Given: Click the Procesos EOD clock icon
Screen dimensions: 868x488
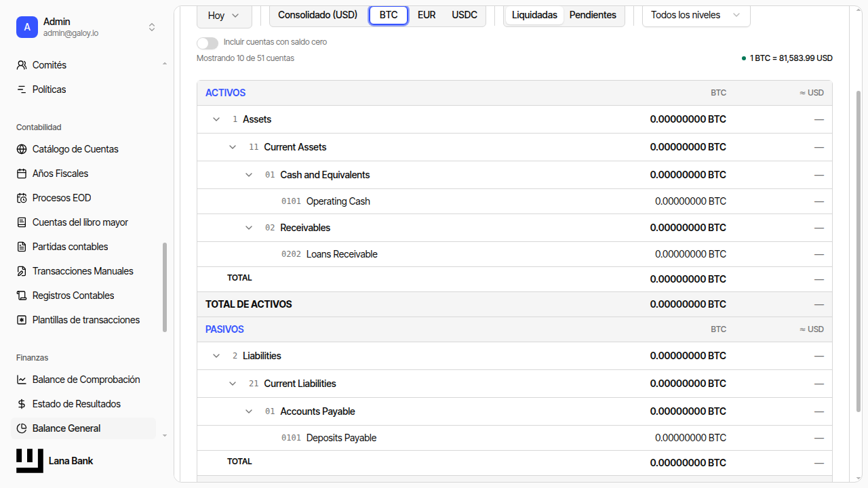Looking at the screenshot, I should 22,198.
